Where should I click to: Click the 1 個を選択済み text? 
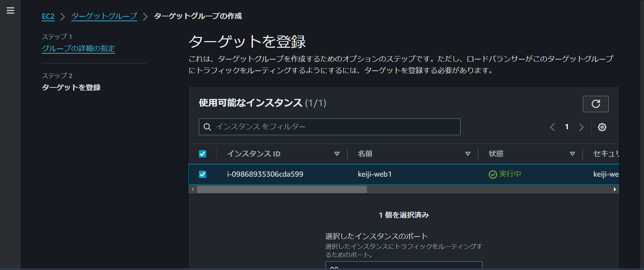coord(404,215)
